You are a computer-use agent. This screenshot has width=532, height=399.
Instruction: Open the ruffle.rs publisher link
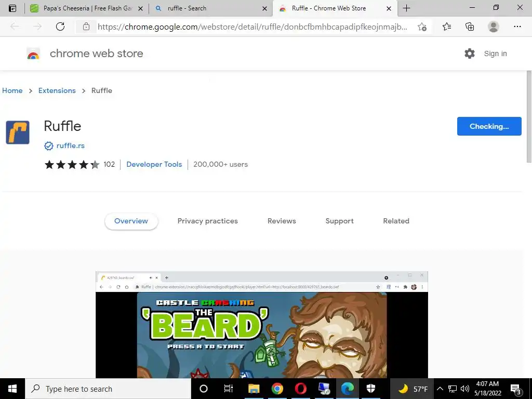(x=71, y=145)
